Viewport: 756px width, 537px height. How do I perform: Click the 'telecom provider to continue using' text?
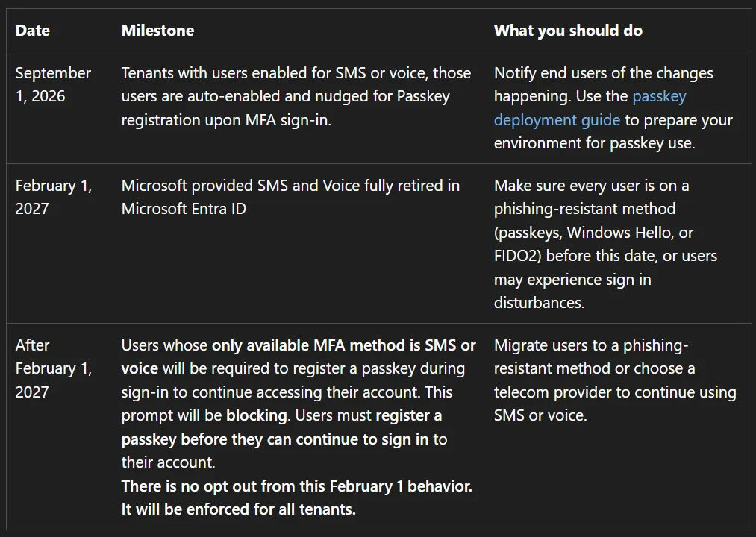click(x=615, y=392)
